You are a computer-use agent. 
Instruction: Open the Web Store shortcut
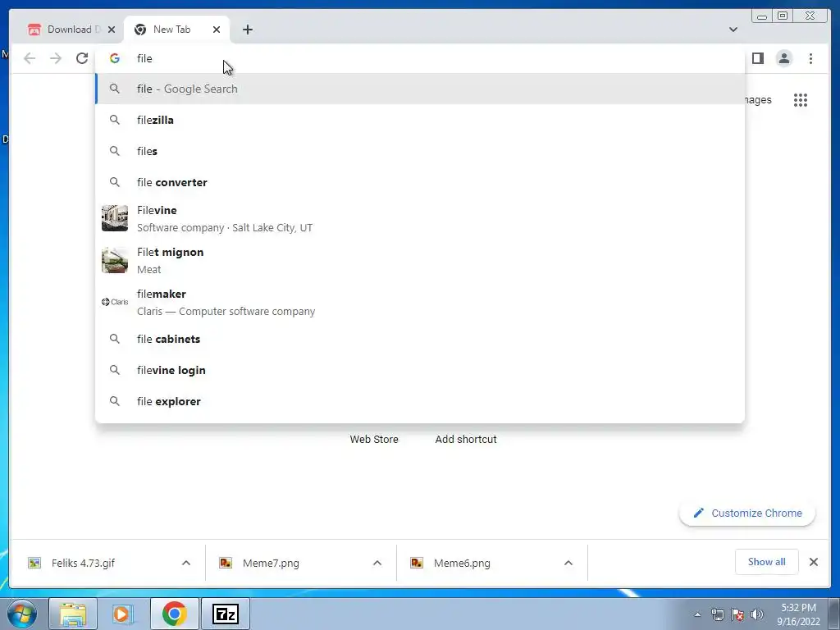(374, 440)
